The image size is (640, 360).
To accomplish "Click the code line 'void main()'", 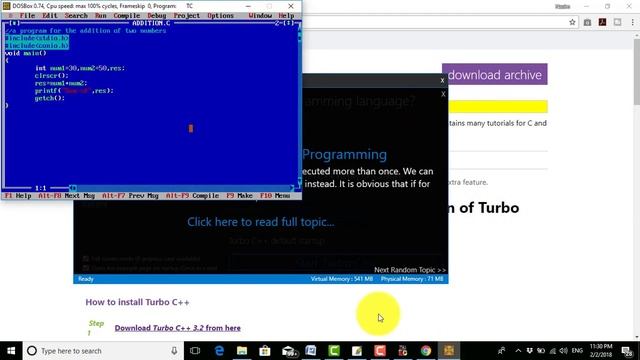I will [x=25, y=53].
